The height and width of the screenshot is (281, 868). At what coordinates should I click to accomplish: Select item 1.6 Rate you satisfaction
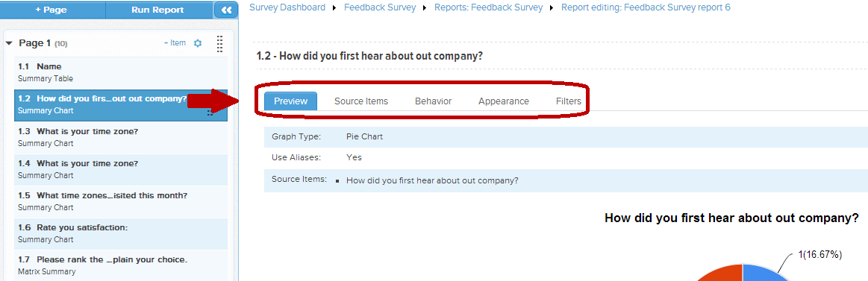pos(121,234)
